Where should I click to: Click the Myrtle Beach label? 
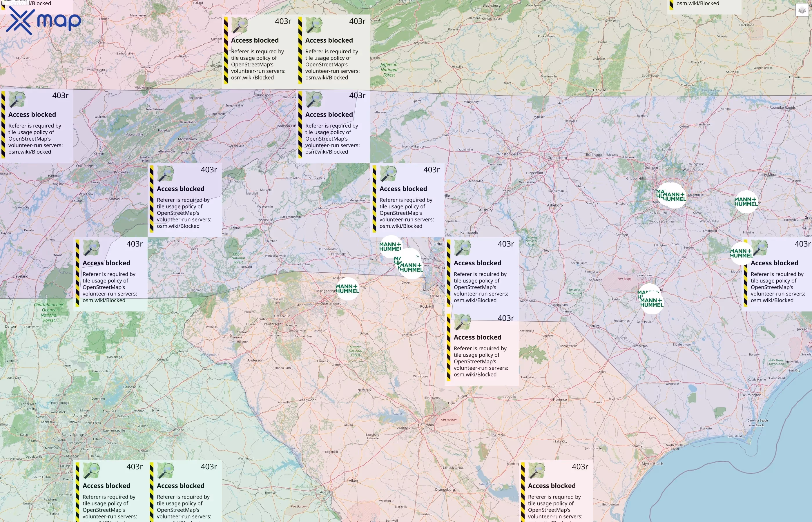pos(652,464)
